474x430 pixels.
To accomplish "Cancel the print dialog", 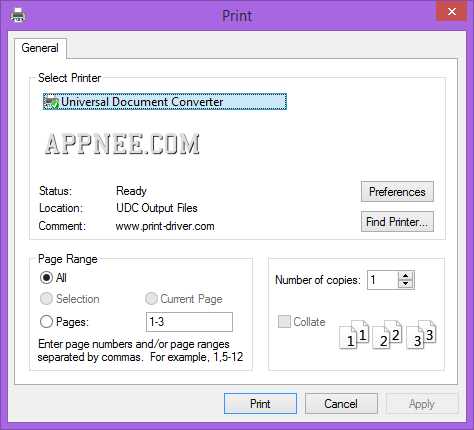I will [x=341, y=404].
